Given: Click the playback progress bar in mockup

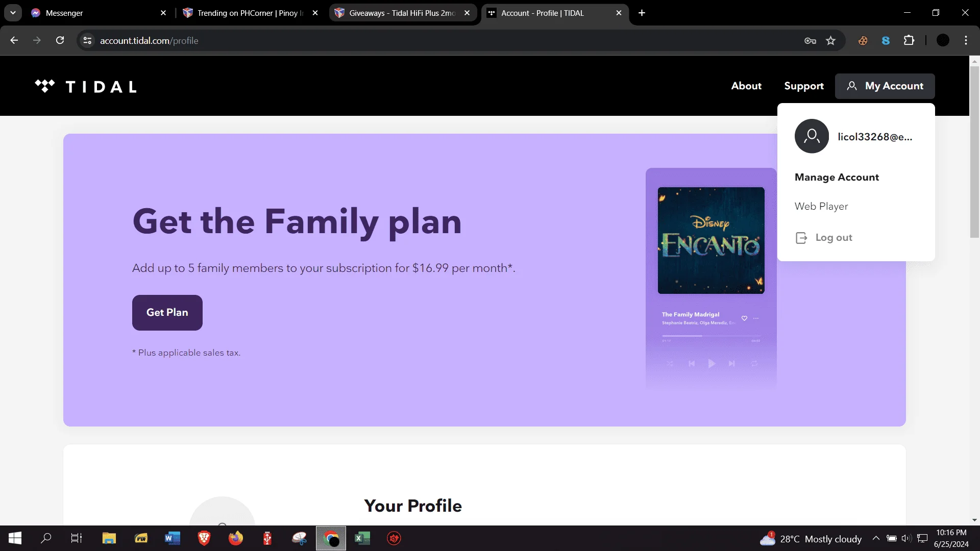Looking at the screenshot, I should (x=711, y=336).
